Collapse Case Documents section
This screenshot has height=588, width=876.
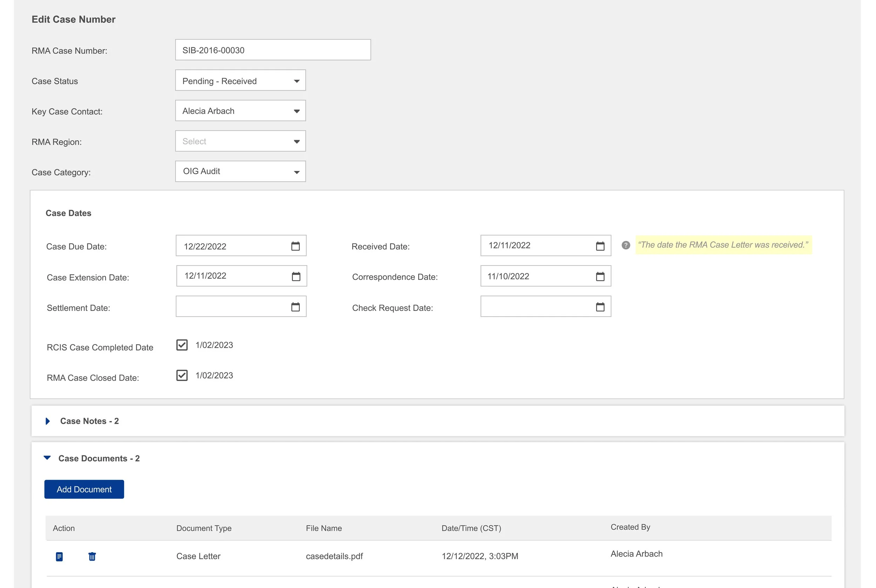(x=47, y=458)
